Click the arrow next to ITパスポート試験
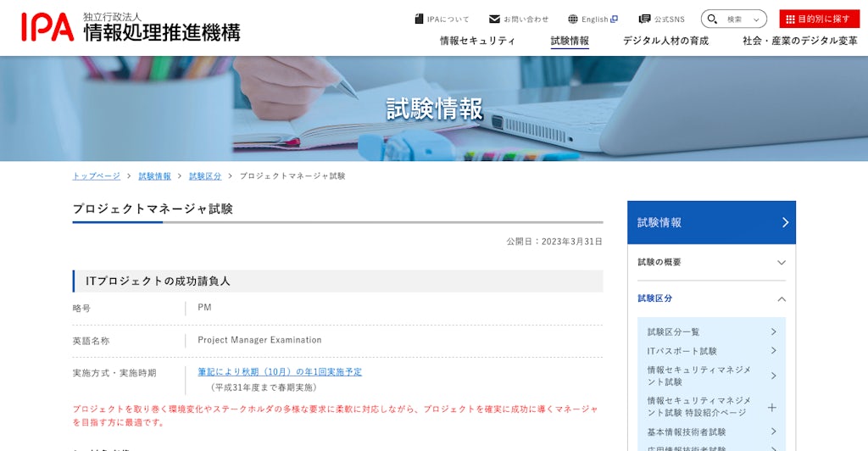The height and width of the screenshot is (451, 868). 773,351
